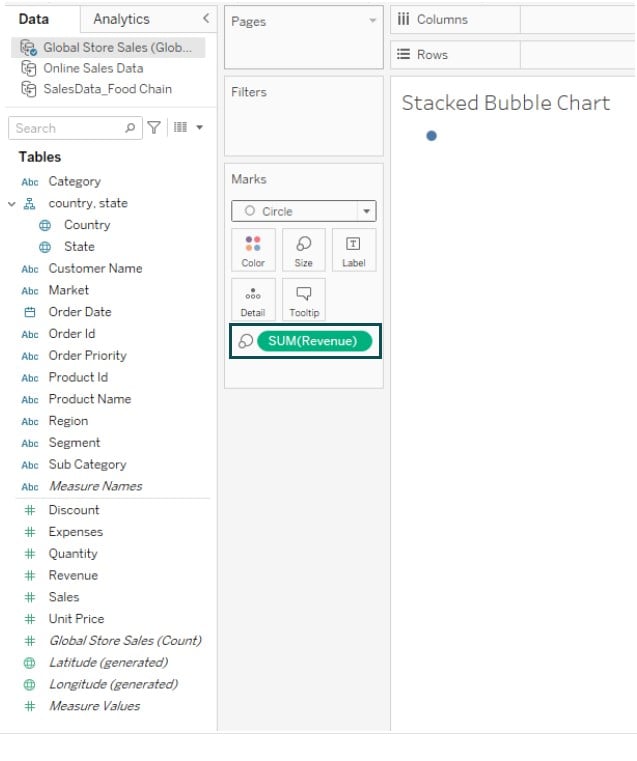Select the Measure Names field

point(95,486)
